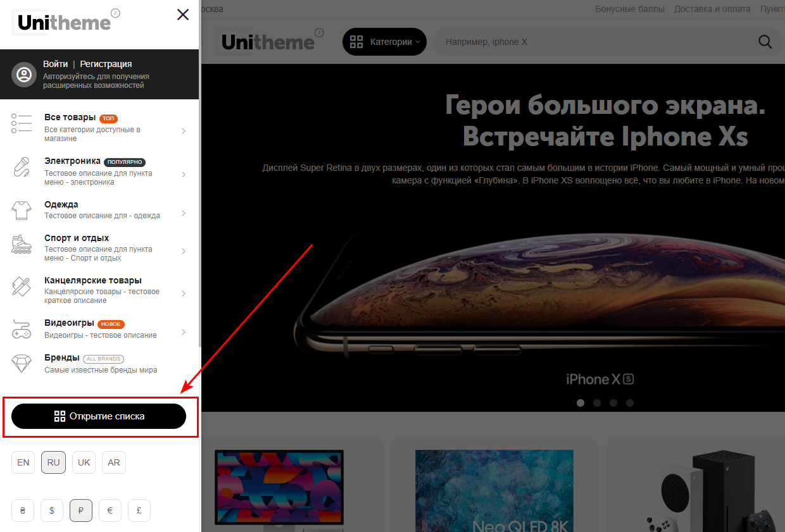The width and height of the screenshot is (785, 532).
Task: Select the UK language option
Action: coord(84,462)
